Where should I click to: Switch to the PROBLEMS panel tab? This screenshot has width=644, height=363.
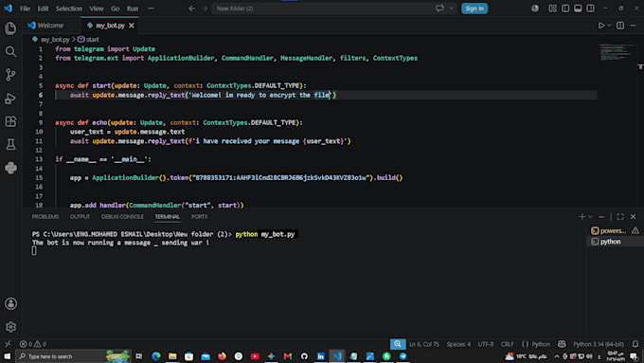click(45, 217)
